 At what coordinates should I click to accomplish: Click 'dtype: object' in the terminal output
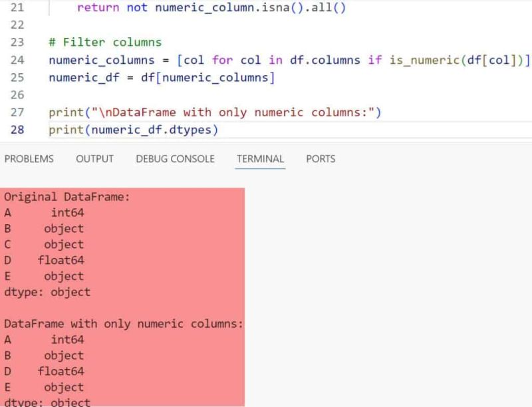coord(47,292)
